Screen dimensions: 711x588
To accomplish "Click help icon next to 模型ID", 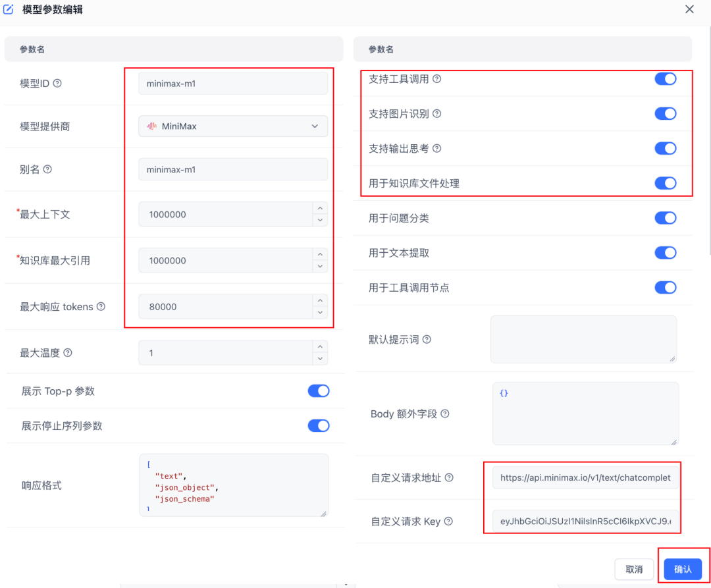I will click(x=57, y=84).
